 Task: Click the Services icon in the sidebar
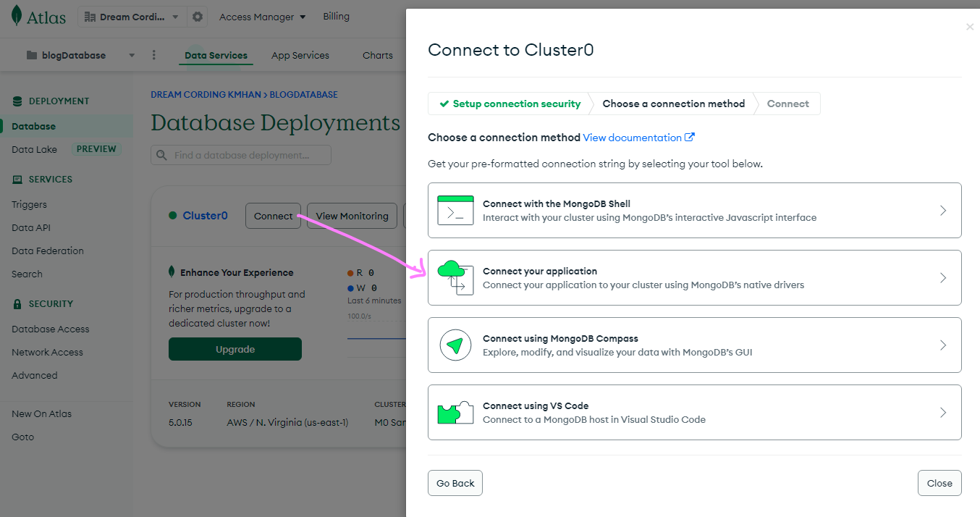[17, 179]
